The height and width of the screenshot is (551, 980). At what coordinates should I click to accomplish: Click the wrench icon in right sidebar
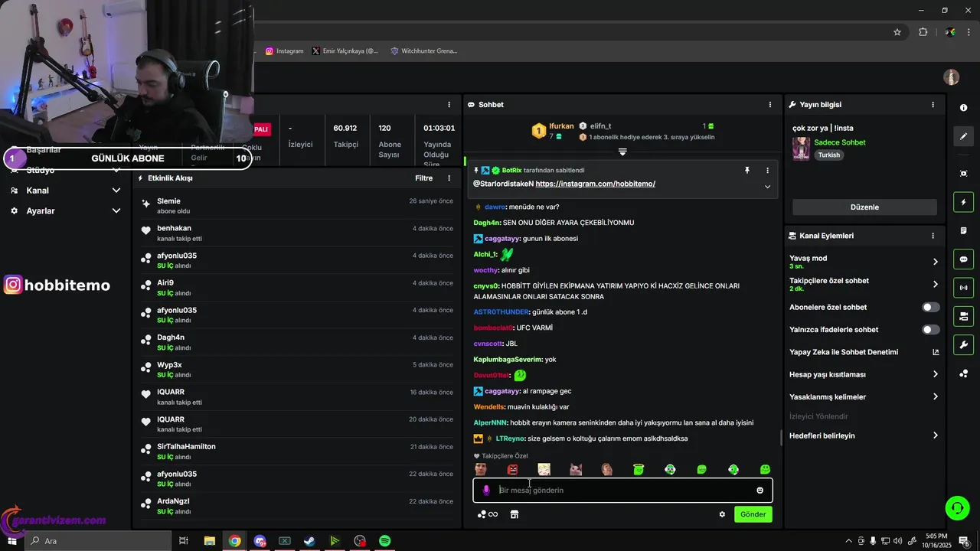coord(963,344)
